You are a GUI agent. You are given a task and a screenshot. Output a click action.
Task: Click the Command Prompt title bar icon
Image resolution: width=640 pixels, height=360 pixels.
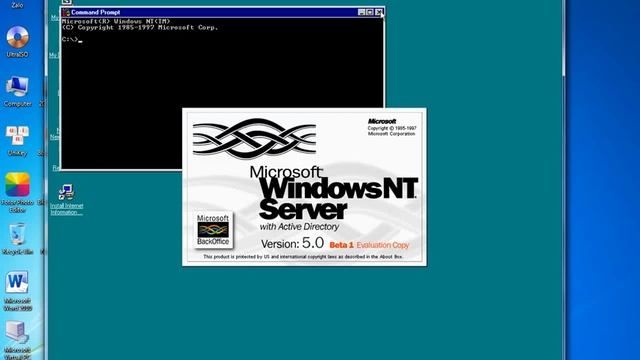click(x=67, y=12)
